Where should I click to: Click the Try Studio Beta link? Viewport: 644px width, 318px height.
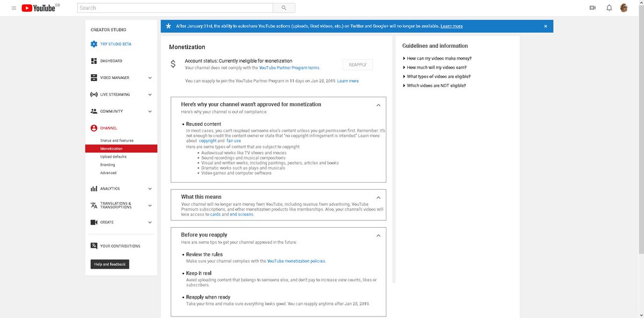pyautogui.click(x=116, y=44)
